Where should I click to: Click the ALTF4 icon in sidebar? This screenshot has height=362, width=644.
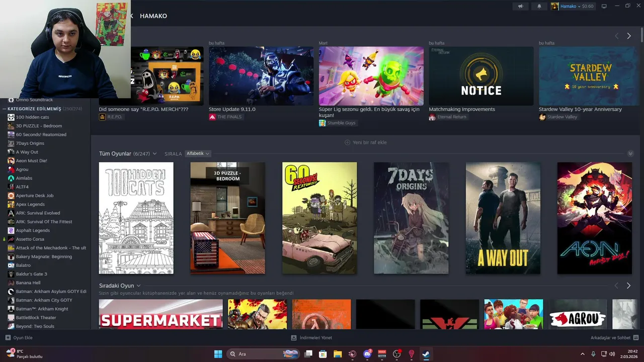pyautogui.click(x=11, y=187)
